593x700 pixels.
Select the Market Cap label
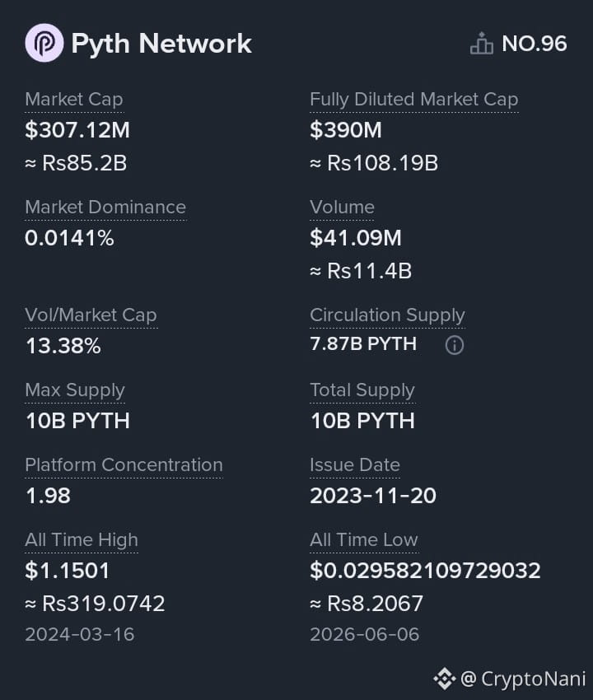74,99
